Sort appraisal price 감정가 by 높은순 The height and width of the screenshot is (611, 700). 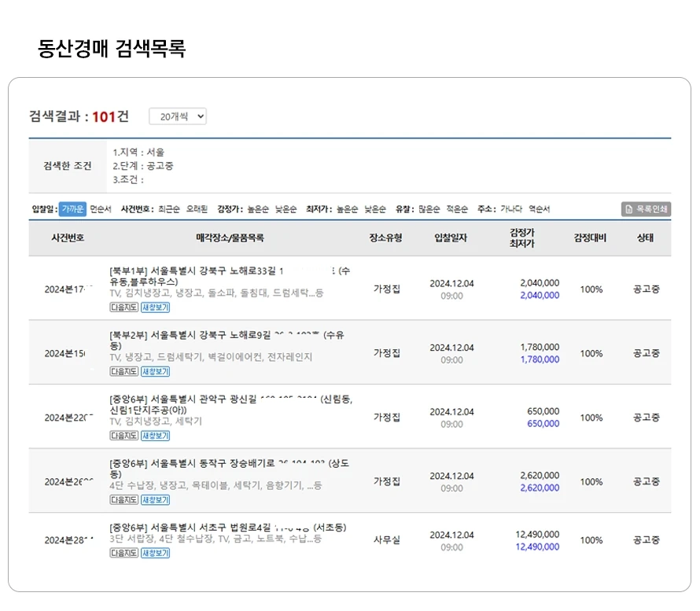click(257, 209)
